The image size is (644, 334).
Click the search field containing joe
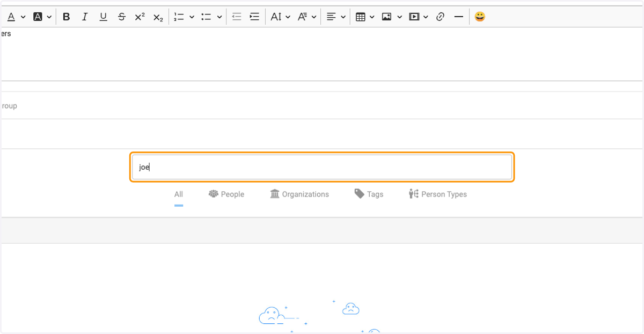322,167
